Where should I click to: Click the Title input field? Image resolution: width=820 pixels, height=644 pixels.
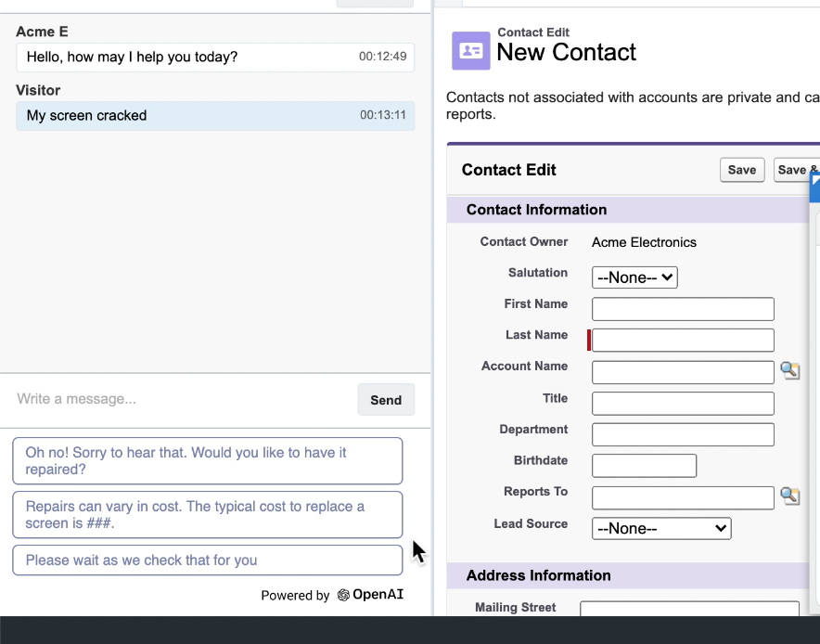coord(683,404)
